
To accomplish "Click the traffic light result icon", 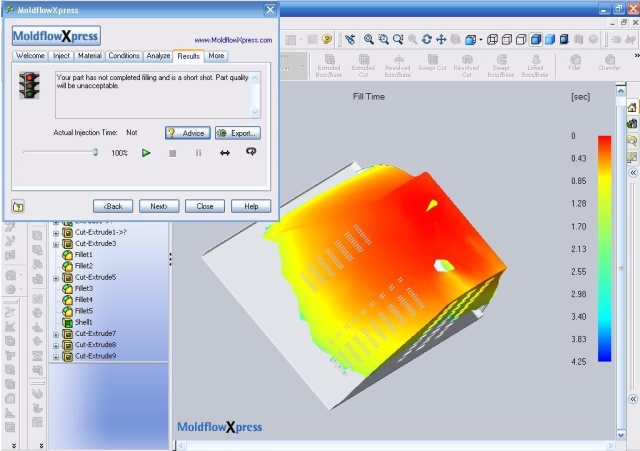I will pos(29,85).
